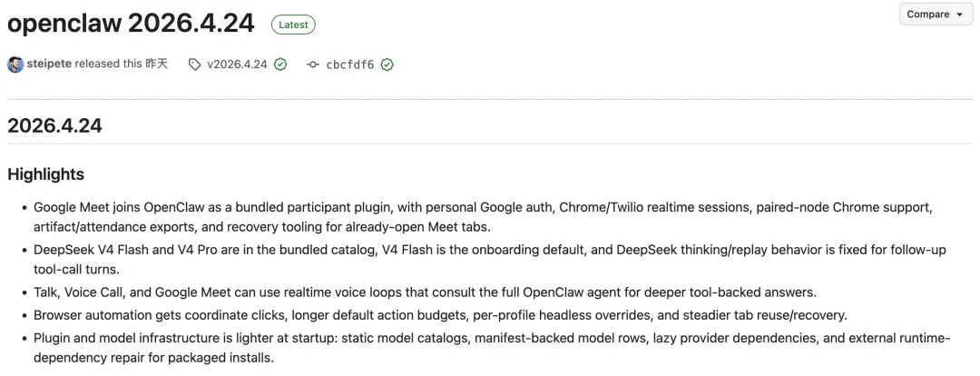Click the openclaw 2026.4.24 release title
The width and height of the screenshot is (980, 376).
coord(131,24)
